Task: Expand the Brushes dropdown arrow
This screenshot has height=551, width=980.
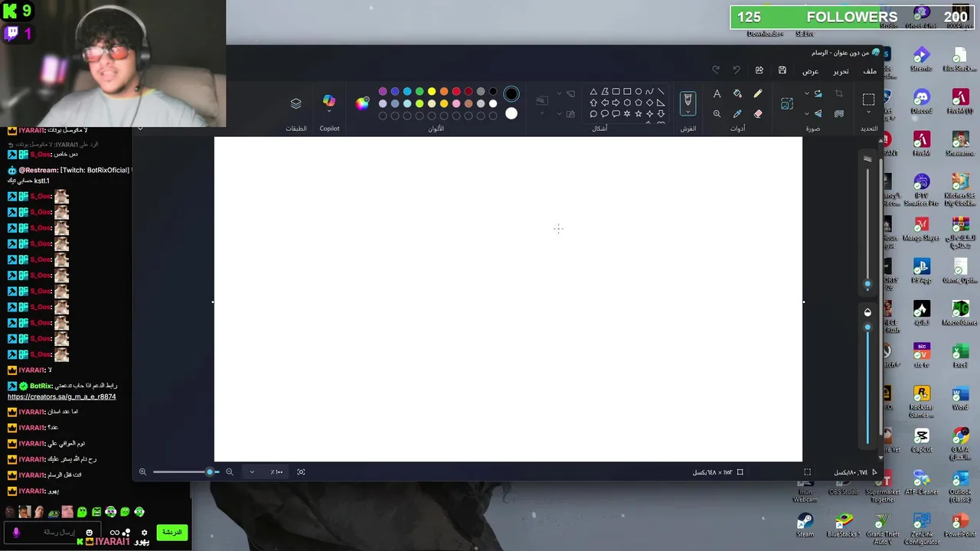Action: pyautogui.click(x=688, y=112)
